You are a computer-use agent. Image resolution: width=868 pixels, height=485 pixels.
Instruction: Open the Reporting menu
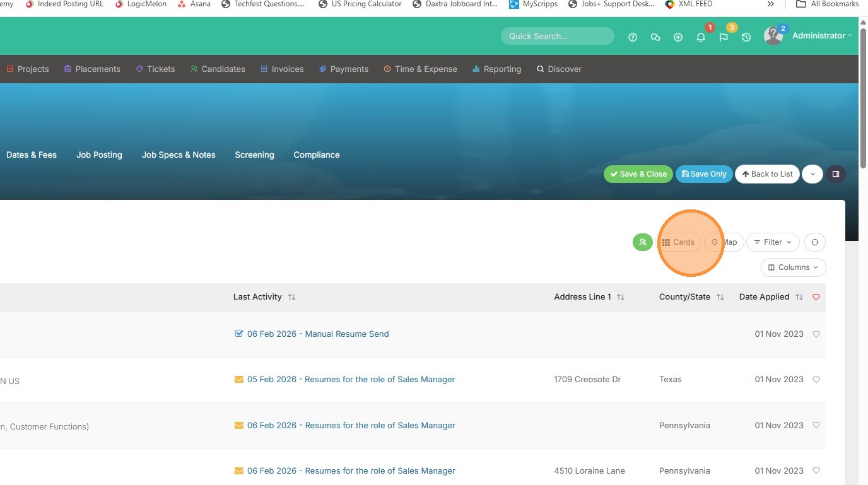497,69
